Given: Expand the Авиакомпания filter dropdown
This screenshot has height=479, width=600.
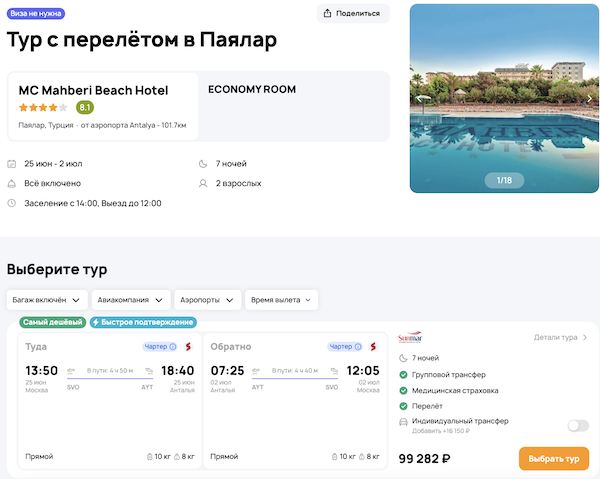Looking at the screenshot, I should (129, 300).
